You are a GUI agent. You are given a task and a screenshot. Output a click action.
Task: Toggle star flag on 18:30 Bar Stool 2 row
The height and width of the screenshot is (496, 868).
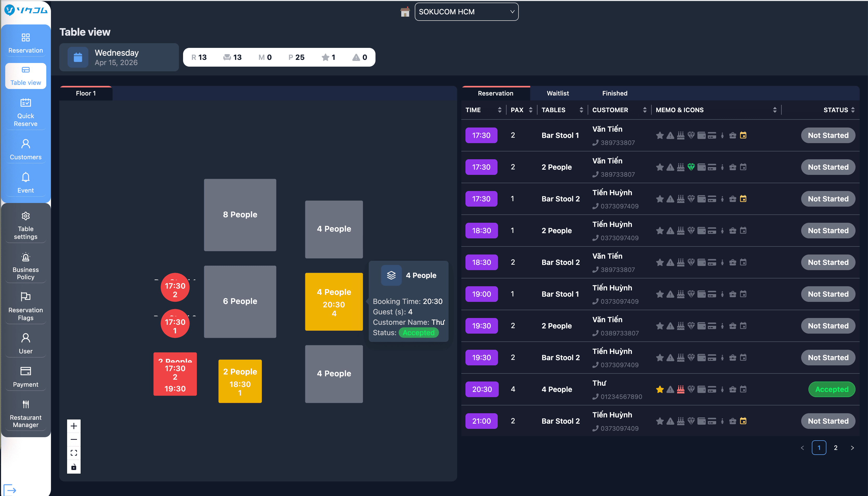point(660,262)
